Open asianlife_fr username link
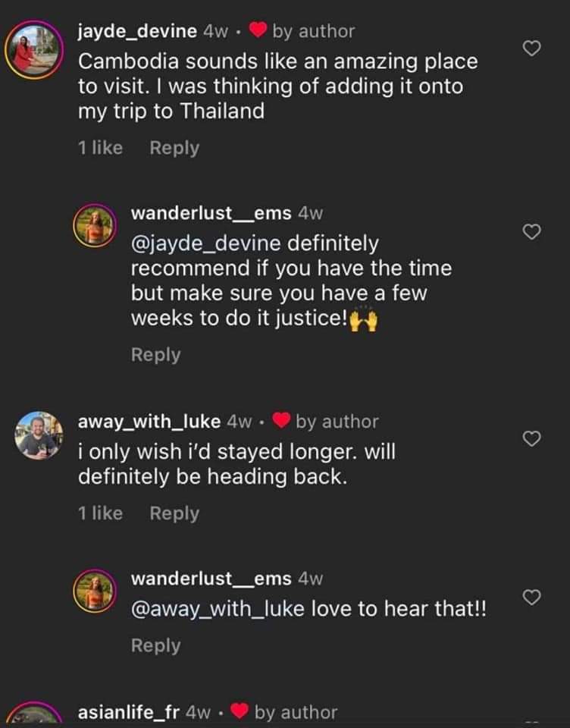 coord(129,712)
